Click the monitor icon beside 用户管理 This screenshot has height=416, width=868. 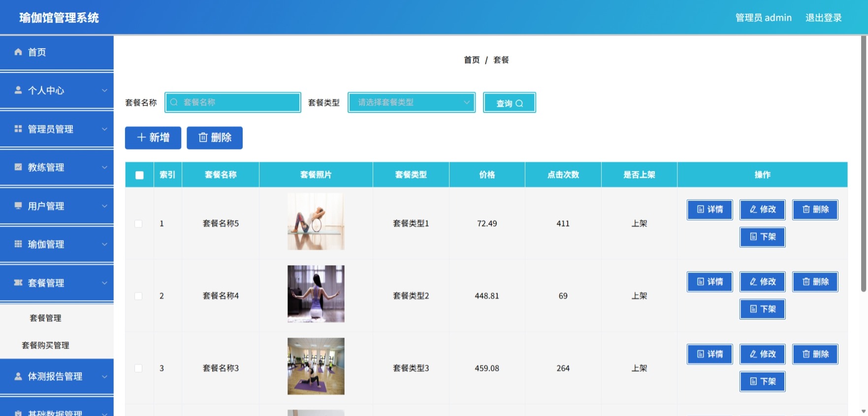(x=18, y=206)
